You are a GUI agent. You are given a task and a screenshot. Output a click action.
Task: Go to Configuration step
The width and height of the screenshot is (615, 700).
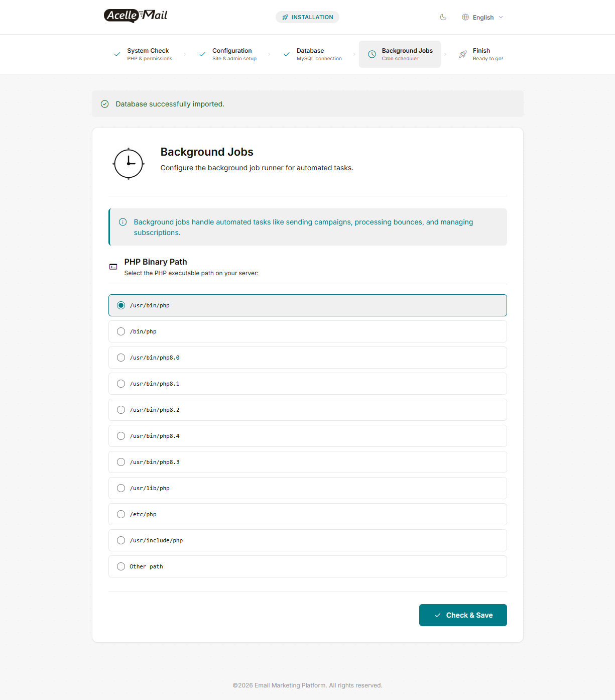click(x=228, y=54)
